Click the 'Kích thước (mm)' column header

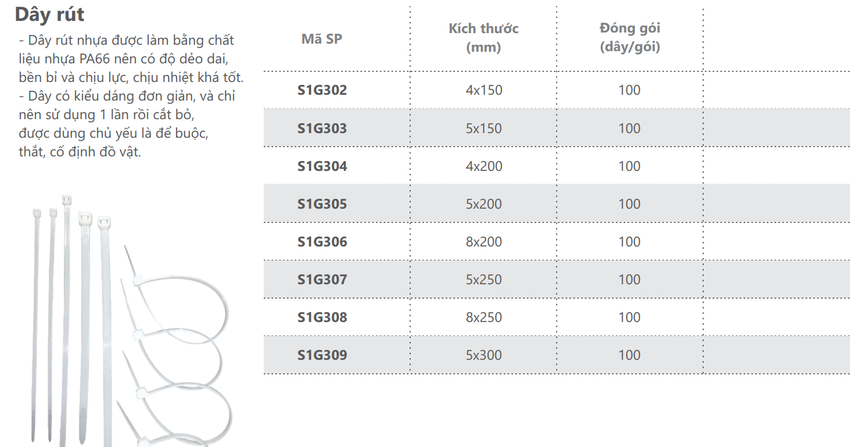(483, 38)
